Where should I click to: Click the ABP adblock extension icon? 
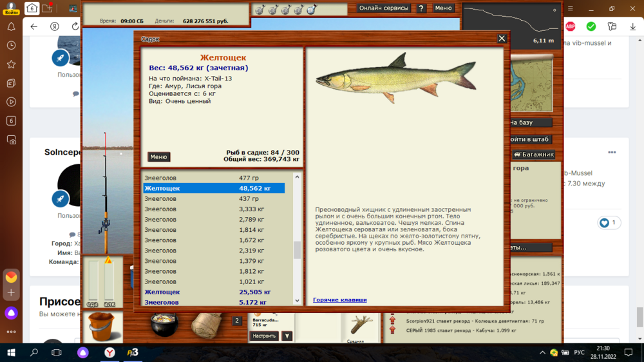(570, 26)
